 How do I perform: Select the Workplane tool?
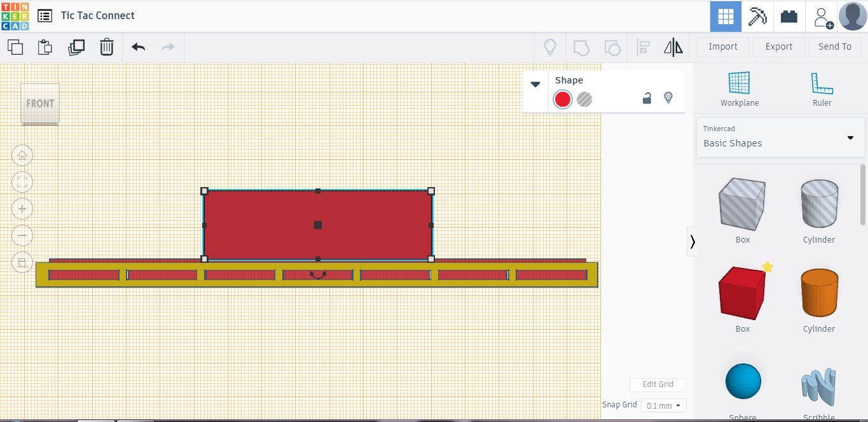click(x=740, y=89)
